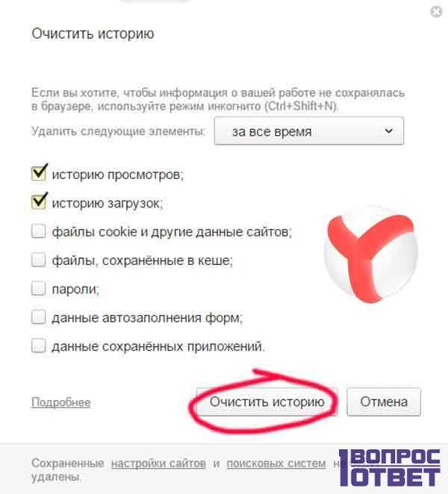Check файлы, сохранённые в кеше
The height and width of the screenshot is (494, 448).
tap(39, 260)
